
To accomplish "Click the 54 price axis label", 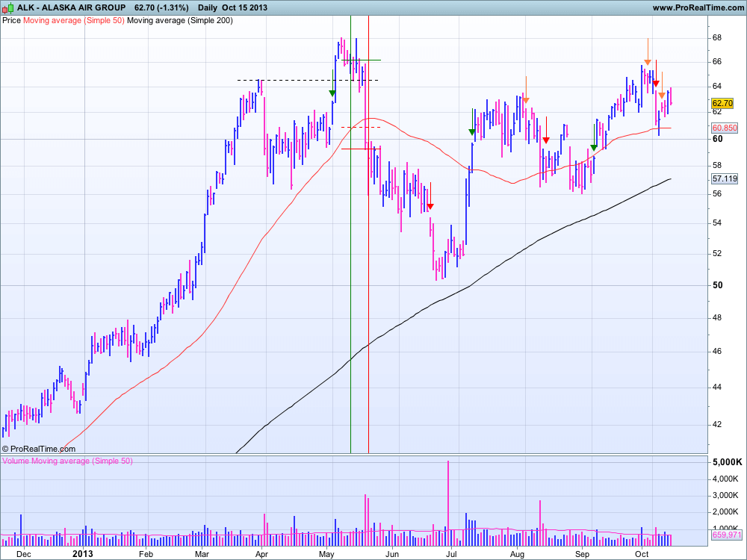I will [x=717, y=223].
